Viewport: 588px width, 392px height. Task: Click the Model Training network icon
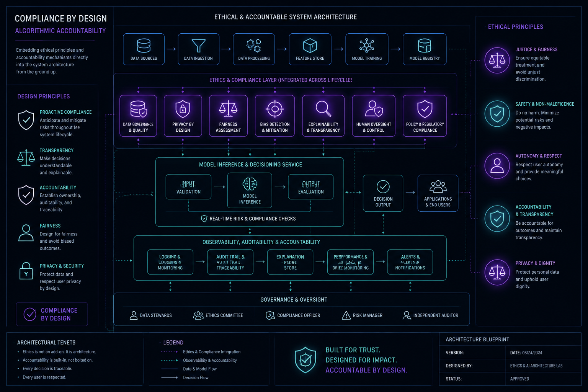coord(367,46)
